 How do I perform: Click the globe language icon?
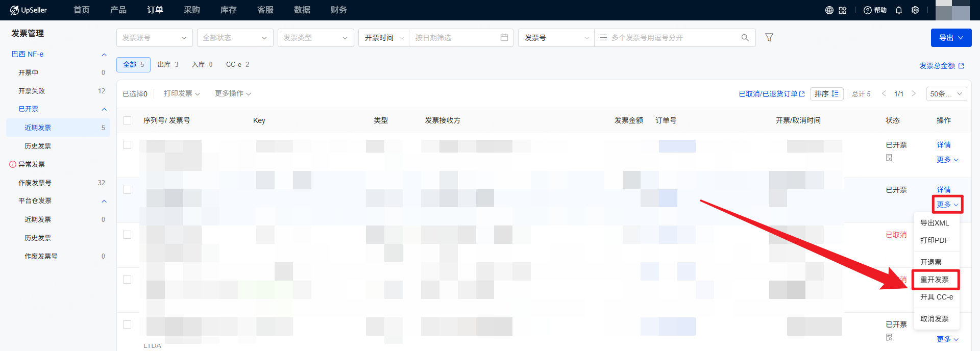click(829, 10)
